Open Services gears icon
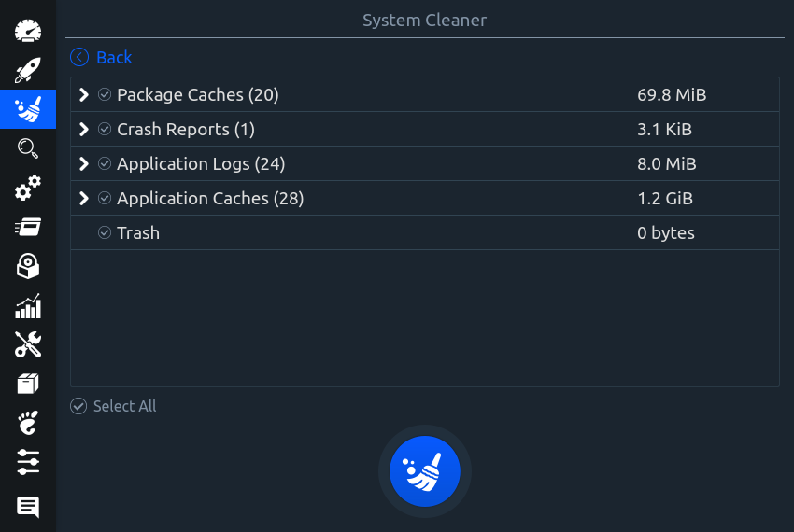Image resolution: width=794 pixels, height=532 pixels. (x=28, y=188)
